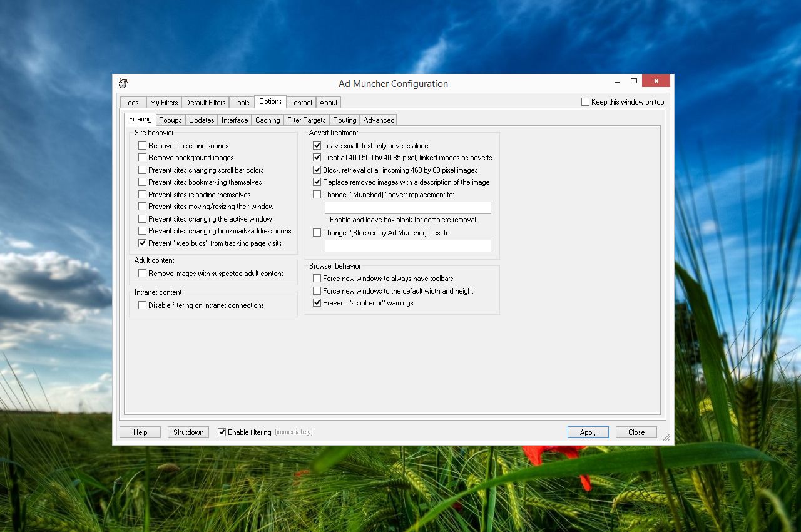Click the Apply button
Viewport: 801px width, 532px height.
[x=588, y=432]
